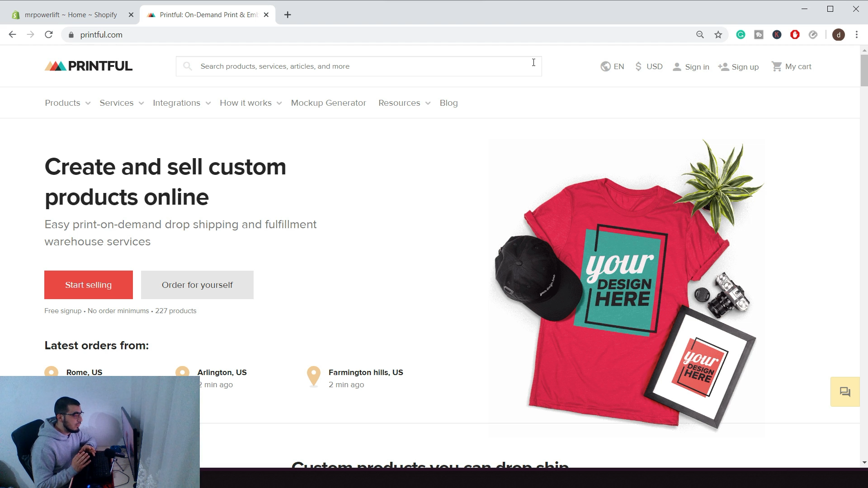The width and height of the screenshot is (868, 488).
Task: Open the Resources dropdown chevron
Action: 429,103
